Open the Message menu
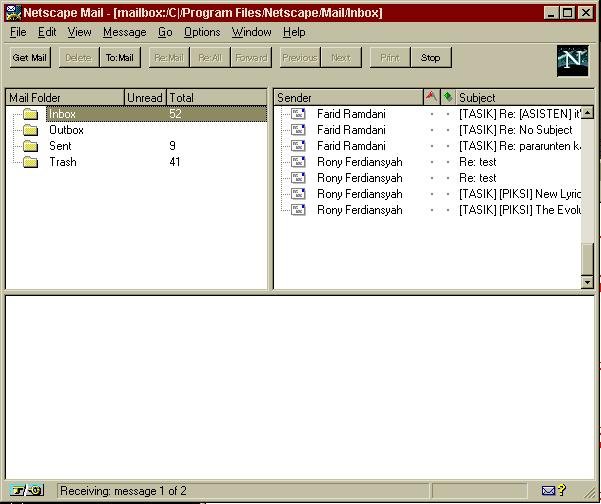This screenshot has height=504, width=601. pos(125,32)
